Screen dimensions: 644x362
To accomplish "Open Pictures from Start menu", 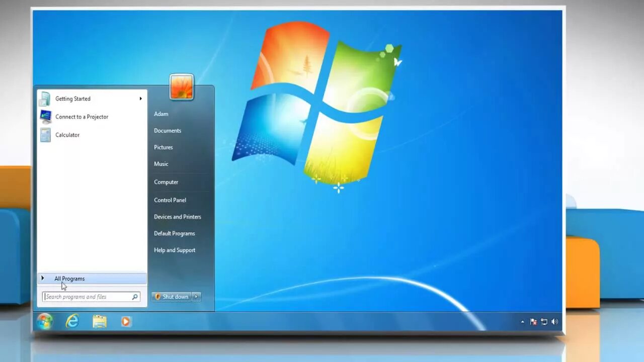I will tap(164, 147).
